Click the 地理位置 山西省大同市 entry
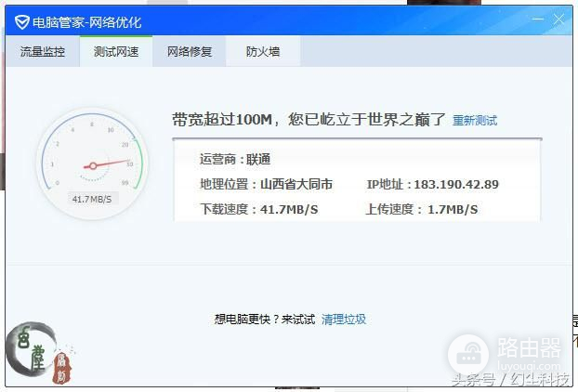578x392 pixels. pyautogui.click(x=266, y=185)
